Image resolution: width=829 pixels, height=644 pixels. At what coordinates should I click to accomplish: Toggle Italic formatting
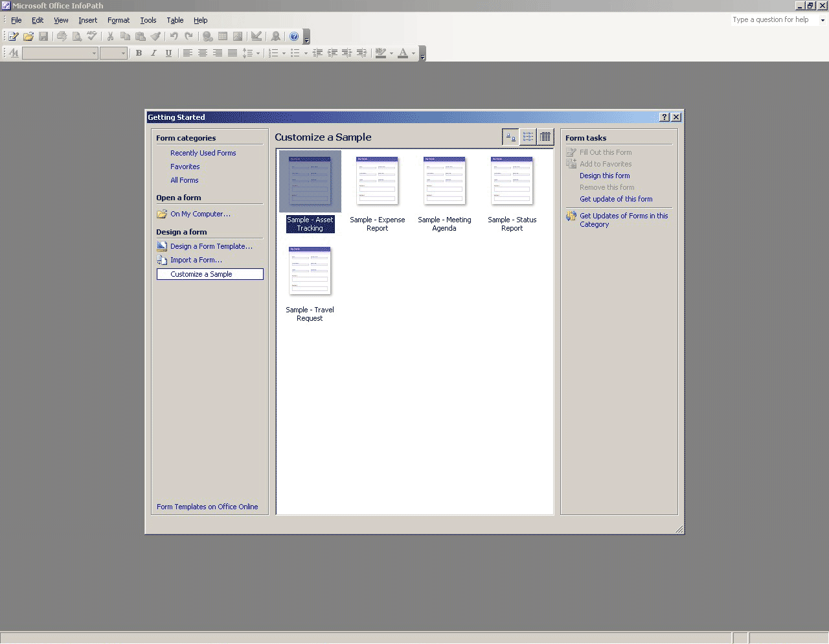pyautogui.click(x=153, y=53)
